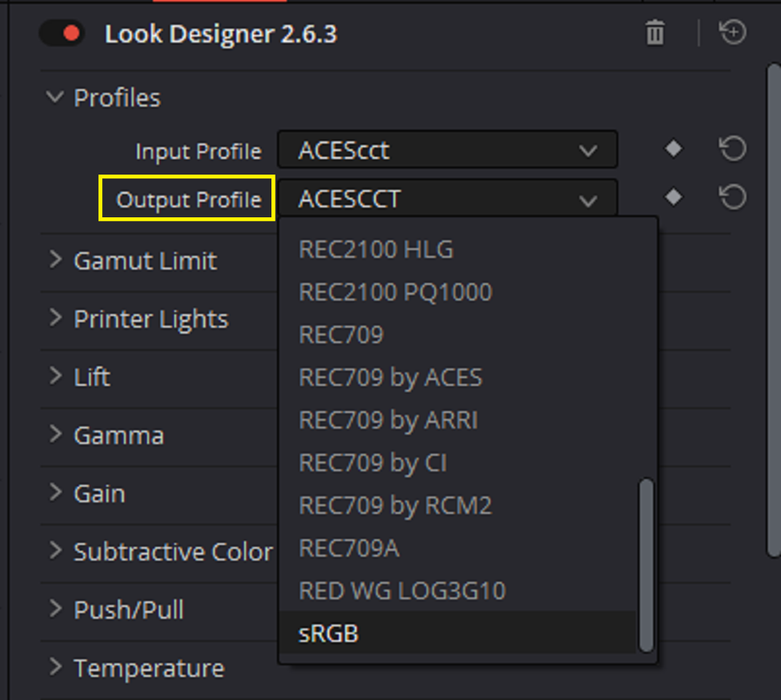Add keyframe diamond for Input Profile
The height and width of the screenshot is (700, 781).
673,149
